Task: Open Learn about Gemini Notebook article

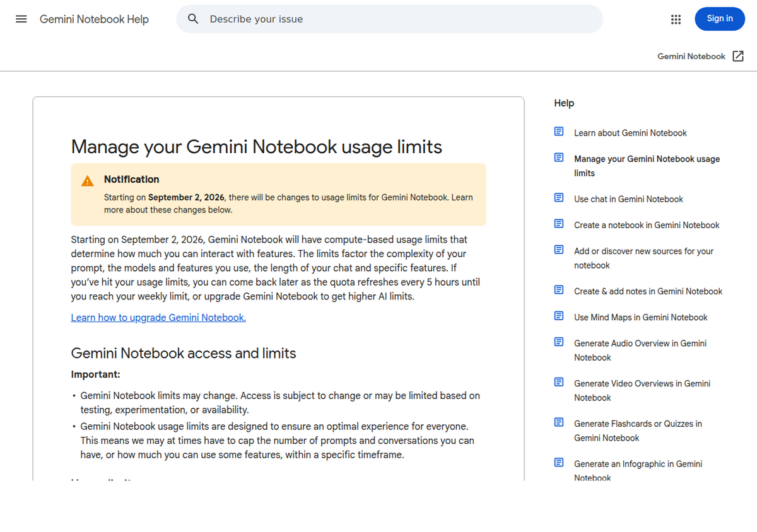Action: (630, 132)
